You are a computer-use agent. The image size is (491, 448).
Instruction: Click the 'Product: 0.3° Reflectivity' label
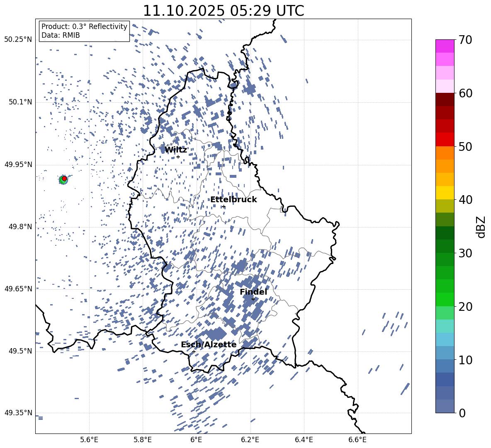[x=84, y=27]
